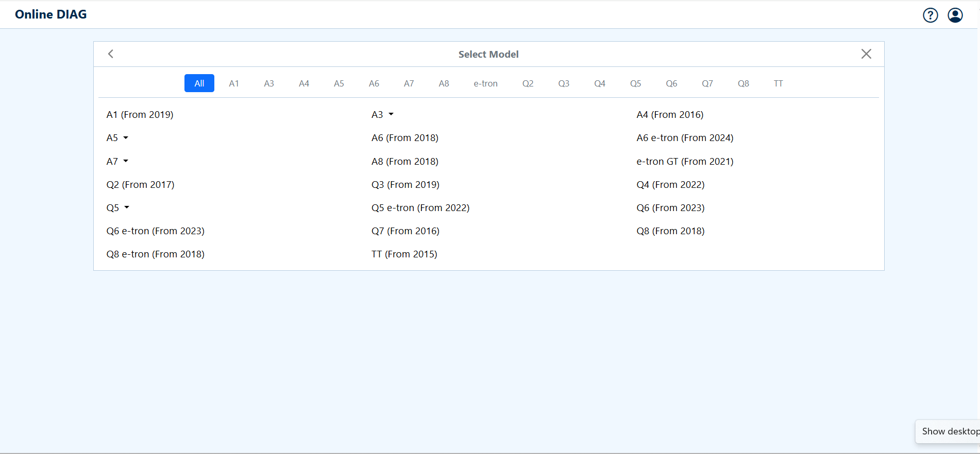Screen dimensions: 980x454
Task: Select the All filter tab
Action: [199, 83]
